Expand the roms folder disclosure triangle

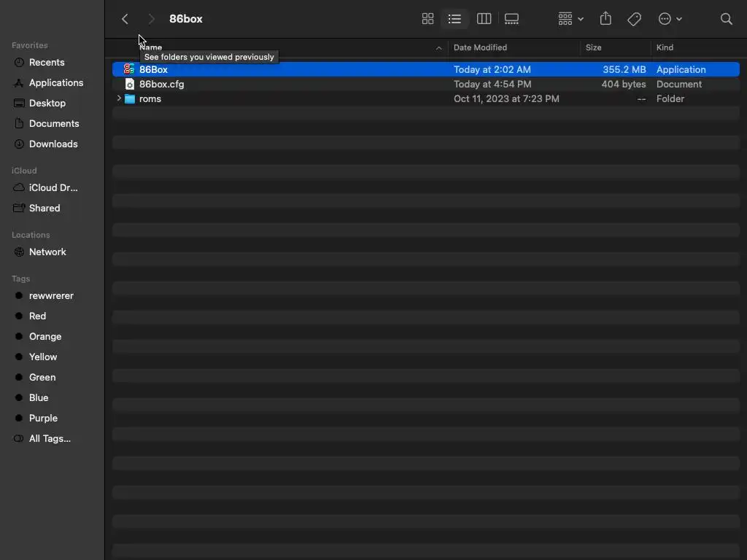click(x=119, y=98)
